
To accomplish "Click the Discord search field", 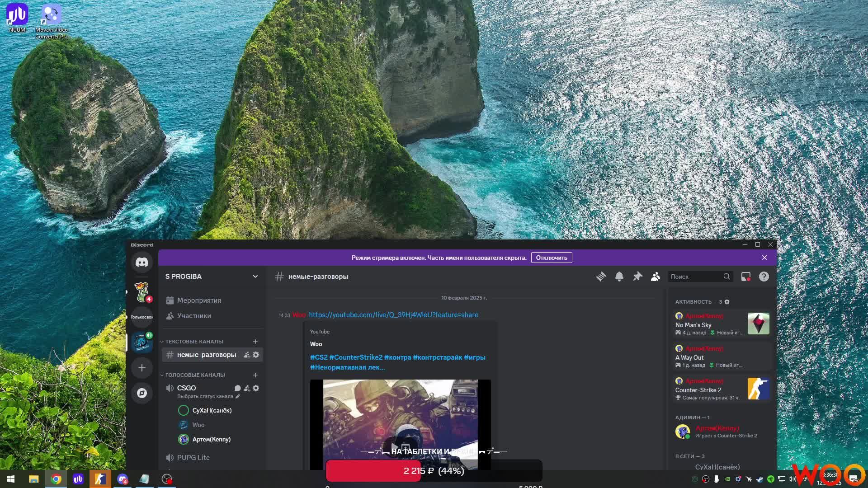I will click(x=700, y=277).
